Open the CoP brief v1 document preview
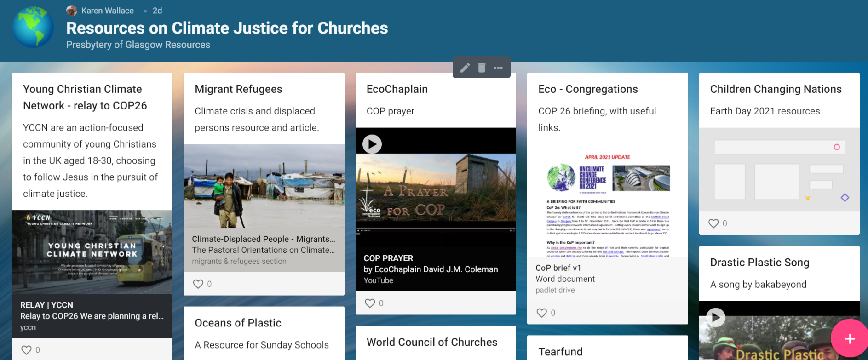 608,201
